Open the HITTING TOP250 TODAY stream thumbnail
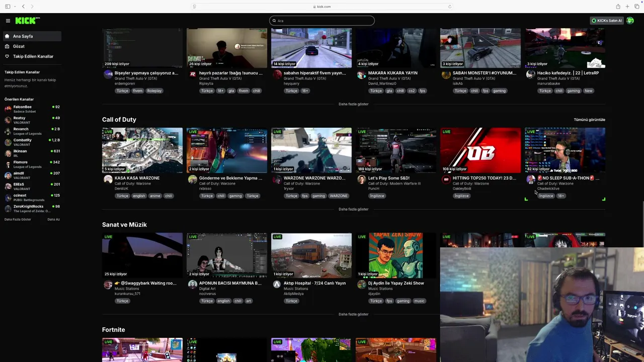Screen dimensions: 644x362 [480, 150]
